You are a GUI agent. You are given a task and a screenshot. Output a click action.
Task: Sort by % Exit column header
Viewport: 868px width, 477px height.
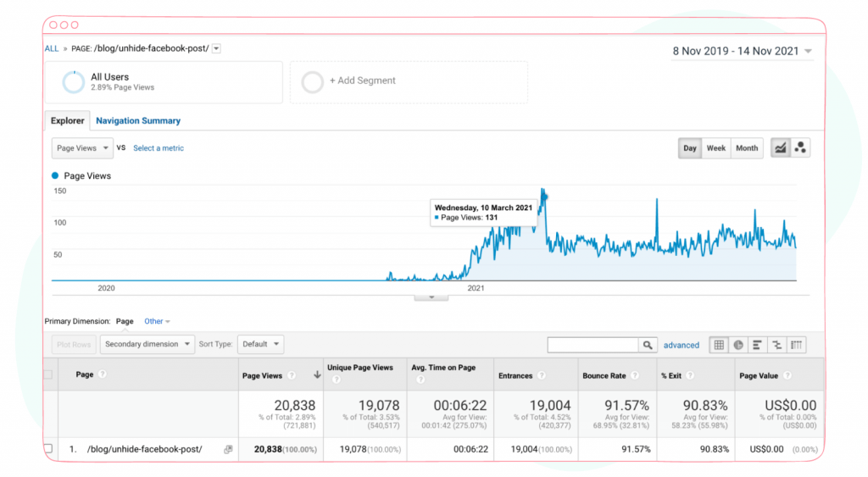click(671, 375)
